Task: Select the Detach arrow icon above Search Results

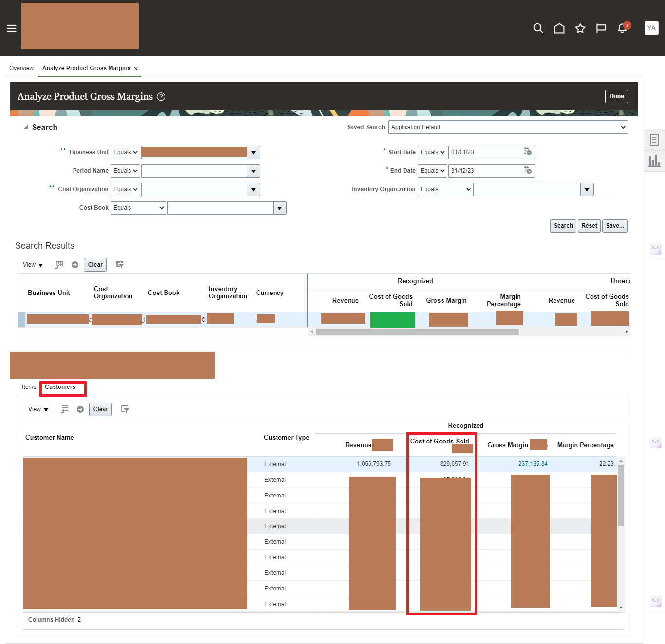Action: tap(75, 264)
